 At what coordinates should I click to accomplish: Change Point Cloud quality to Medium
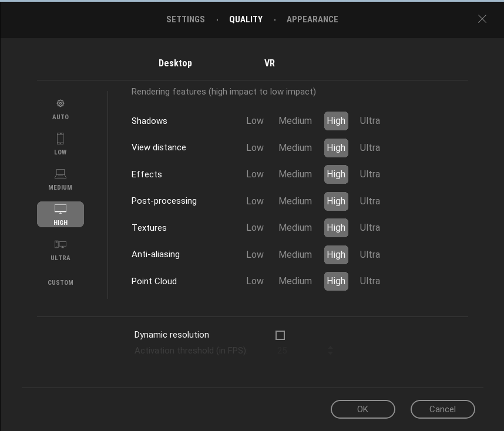[295, 281]
